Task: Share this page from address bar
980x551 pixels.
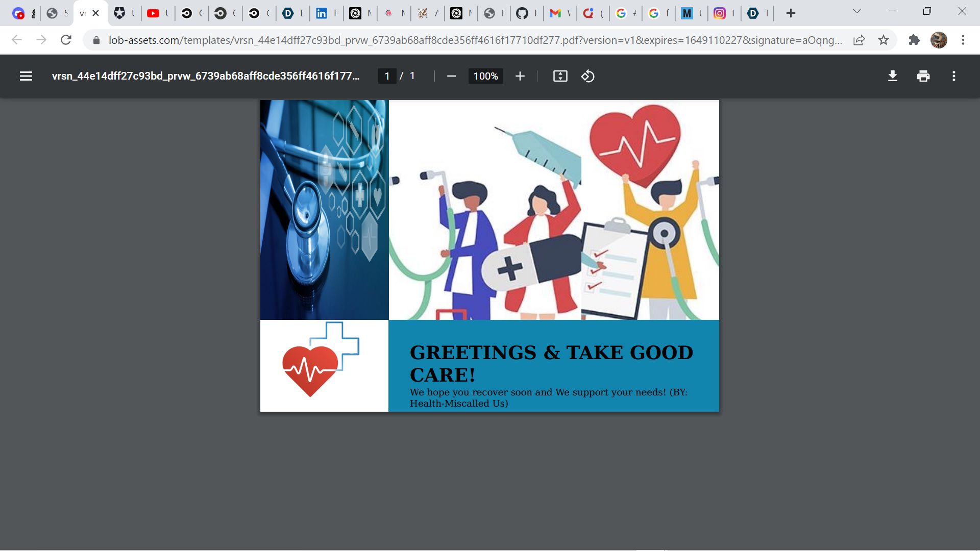Action: [x=859, y=40]
